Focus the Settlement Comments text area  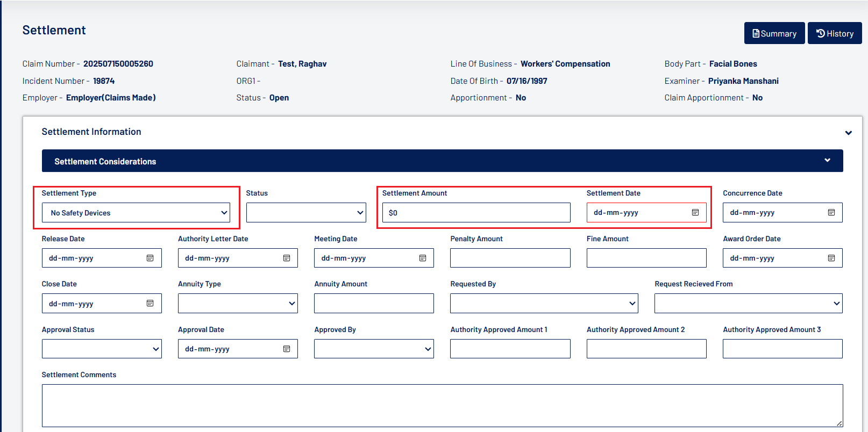click(x=442, y=406)
